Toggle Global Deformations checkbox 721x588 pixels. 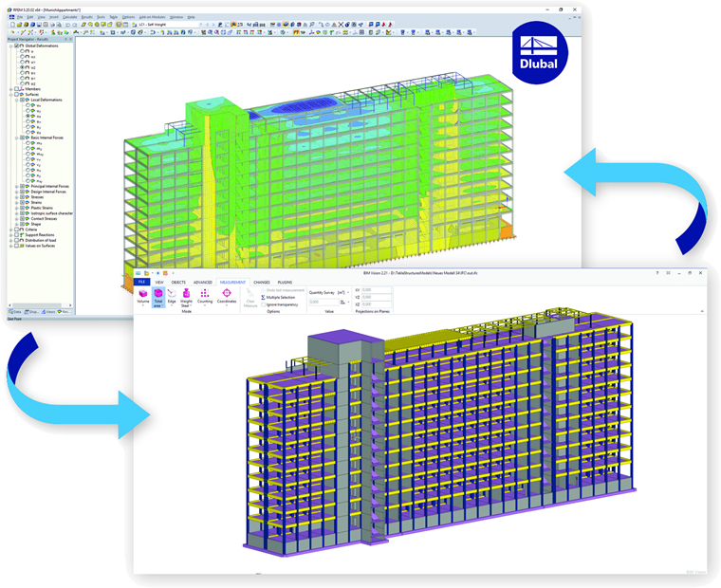pyautogui.click(x=16, y=46)
